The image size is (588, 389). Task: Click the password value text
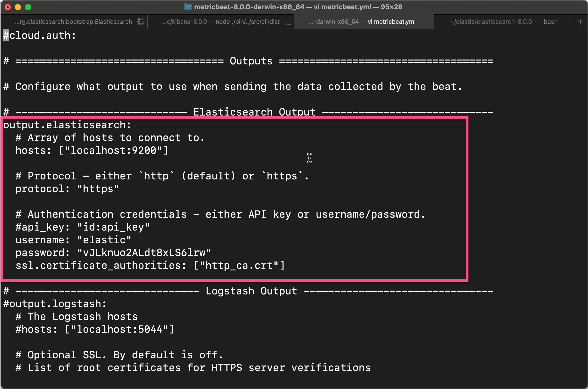click(144, 253)
